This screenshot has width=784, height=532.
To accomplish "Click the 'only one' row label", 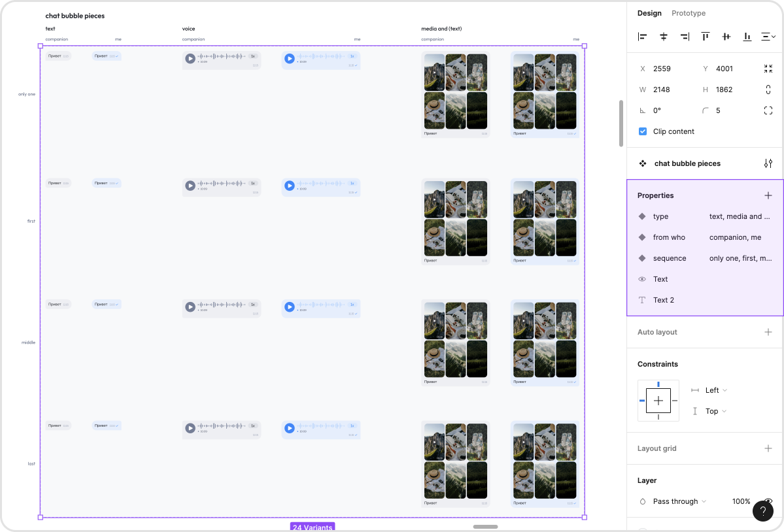I will [27, 94].
